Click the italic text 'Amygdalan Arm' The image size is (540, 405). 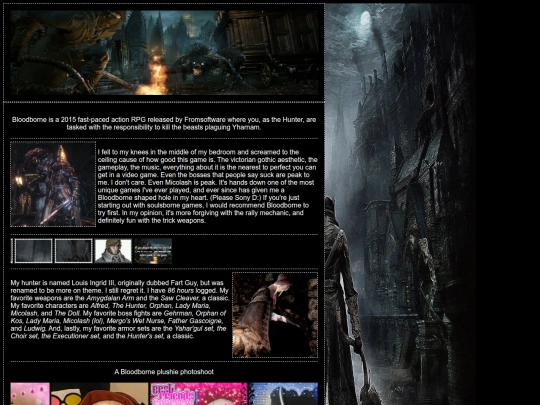tap(110, 298)
